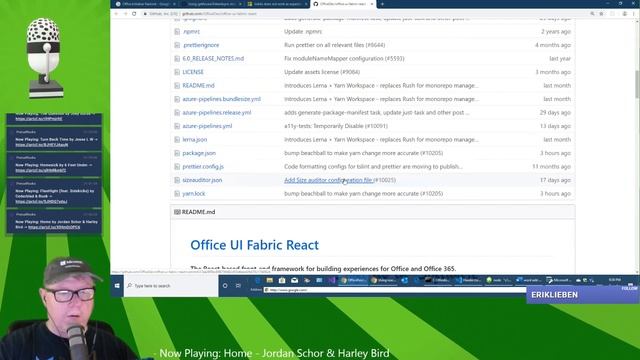Switch to the second browser tab
Image resolution: width=640 pixels, height=360 pixels.
[211, 4]
